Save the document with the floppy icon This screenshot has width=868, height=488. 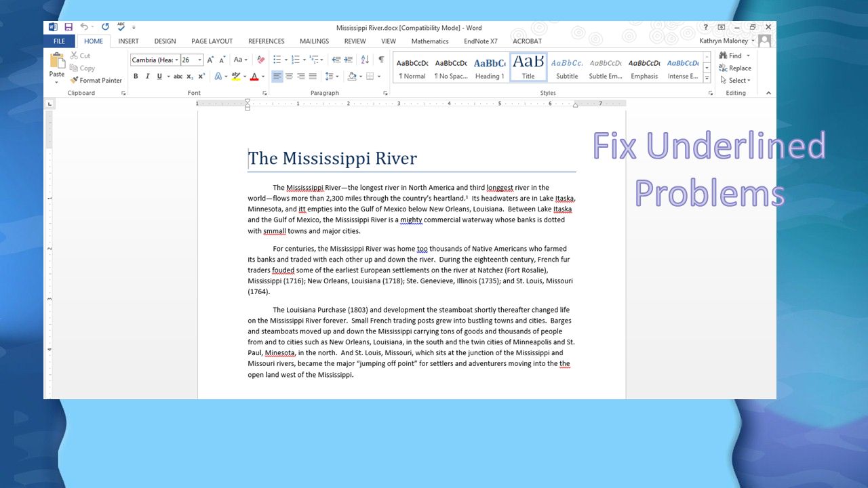(68, 27)
